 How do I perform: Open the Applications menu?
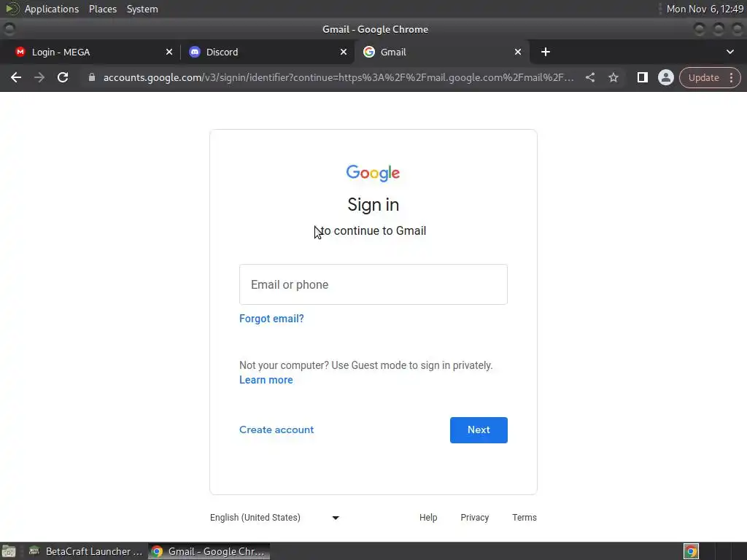pos(52,9)
